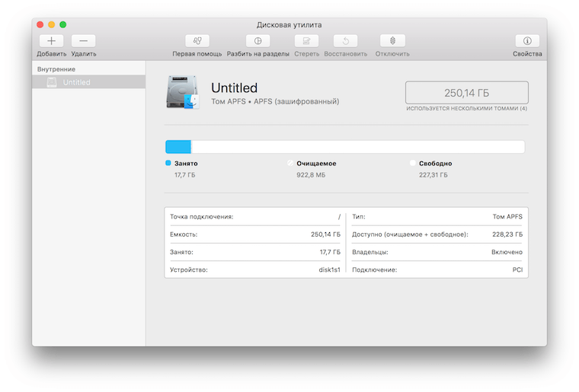Click the Erase (Стереть) toolbar icon
Viewport: 579px width, 392px height.
(x=306, y=41)
